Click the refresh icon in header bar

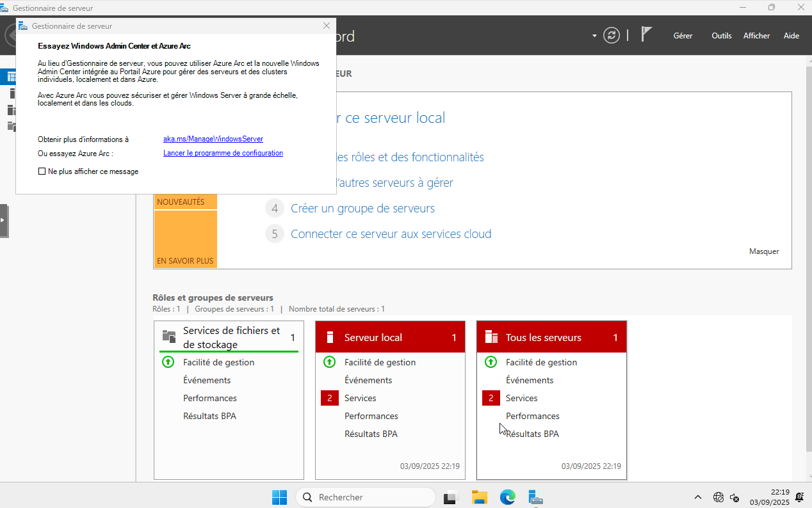coord(612,35)
